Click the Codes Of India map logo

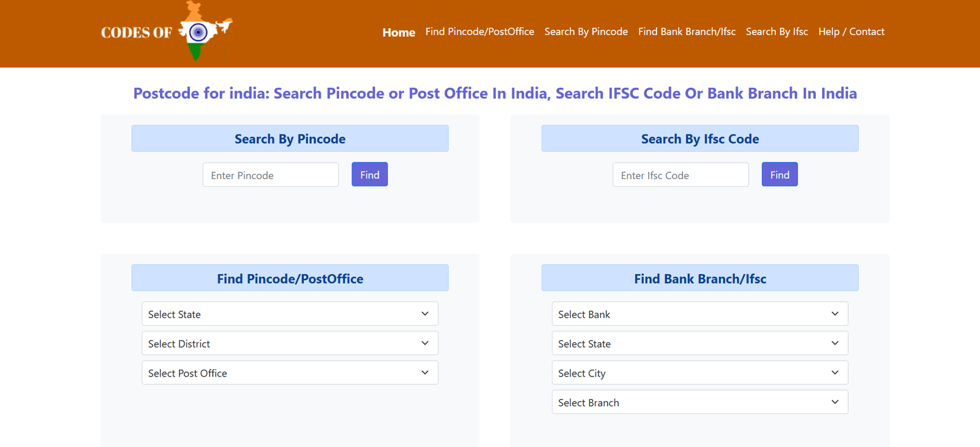(x=167, y=32)
